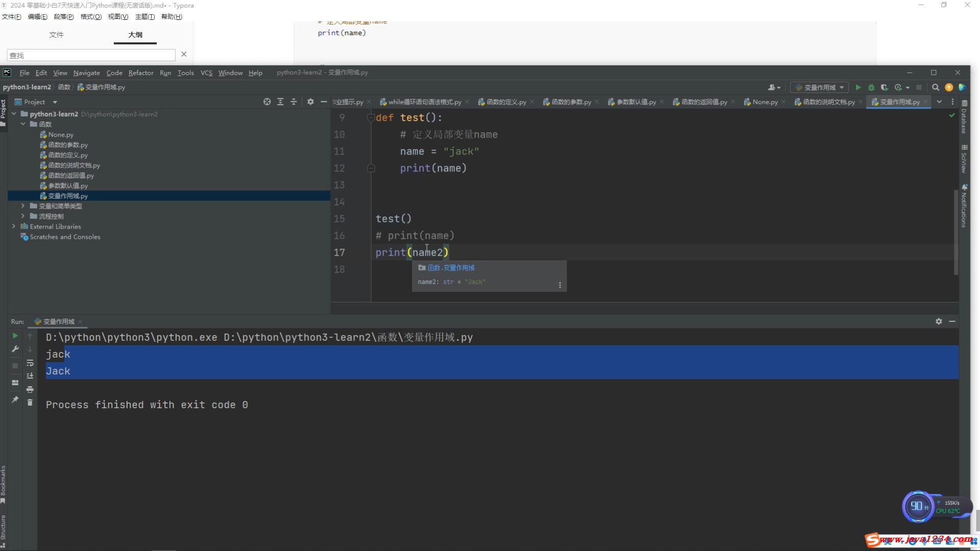Switch to the 文件 tab in Typora sidebar
The height and width of the screenshot is (551, 980).
point(56,35)
